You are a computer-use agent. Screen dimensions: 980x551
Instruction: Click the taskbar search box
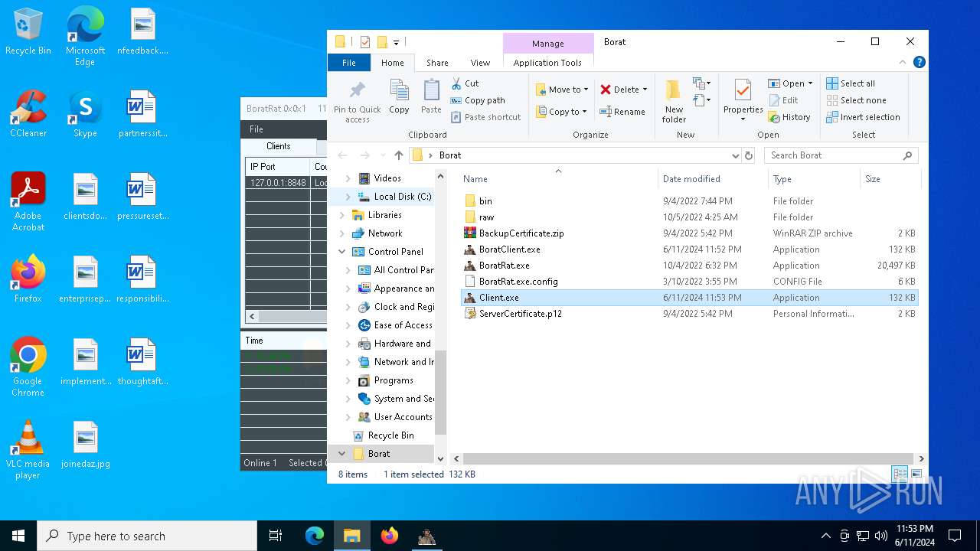point(147,536)
